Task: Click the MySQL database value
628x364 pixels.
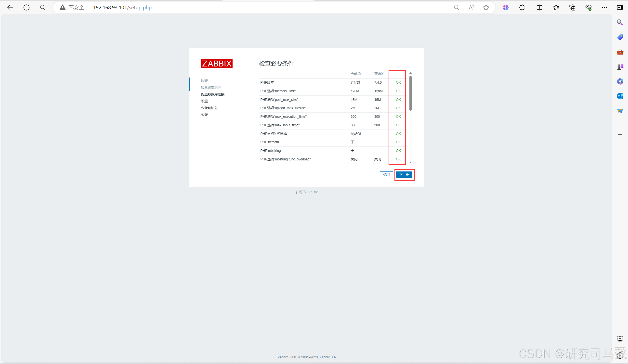Action: [x=356, y=134]
